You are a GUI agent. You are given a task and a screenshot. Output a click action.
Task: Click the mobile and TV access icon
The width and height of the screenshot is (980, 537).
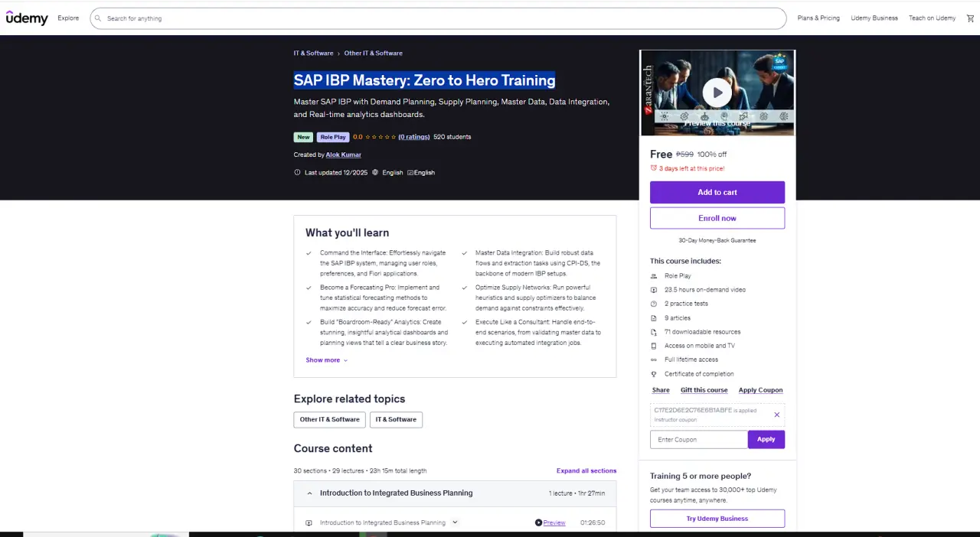pyautogui.click(x=653, y=346)
